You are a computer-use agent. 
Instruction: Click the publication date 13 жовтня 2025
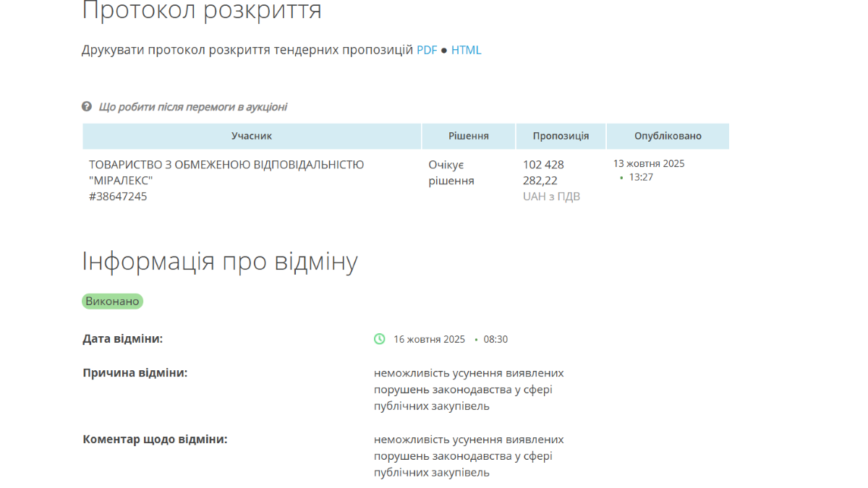649,163
